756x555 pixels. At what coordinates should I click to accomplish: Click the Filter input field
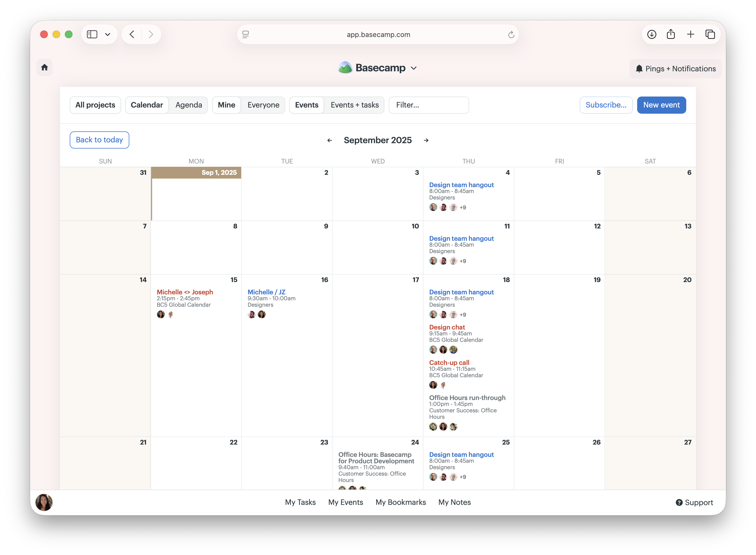coord(429,105)
